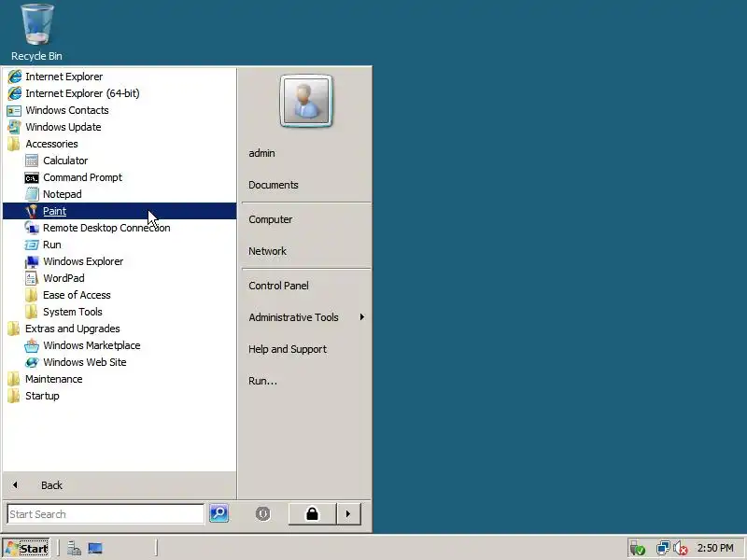Open Computer from the Start menu
747x560 pixels.
click(x=306, y=219)
